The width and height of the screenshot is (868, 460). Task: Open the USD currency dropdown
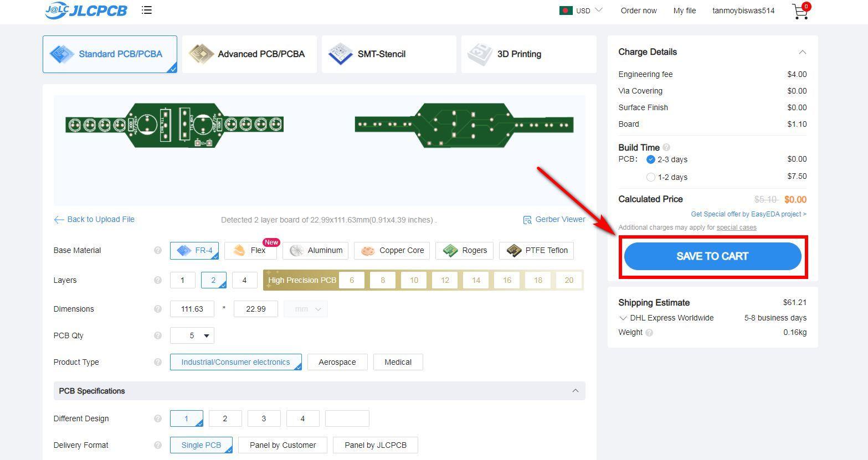(589, 11)
